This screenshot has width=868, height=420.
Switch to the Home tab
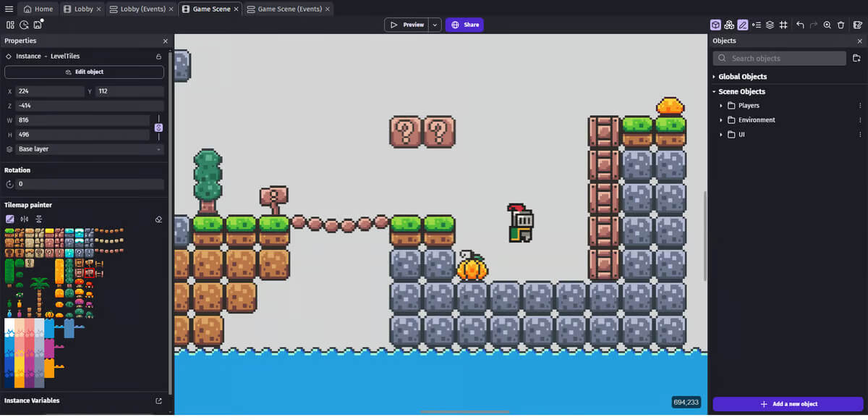pyautogui.click(x=38, y=9)
